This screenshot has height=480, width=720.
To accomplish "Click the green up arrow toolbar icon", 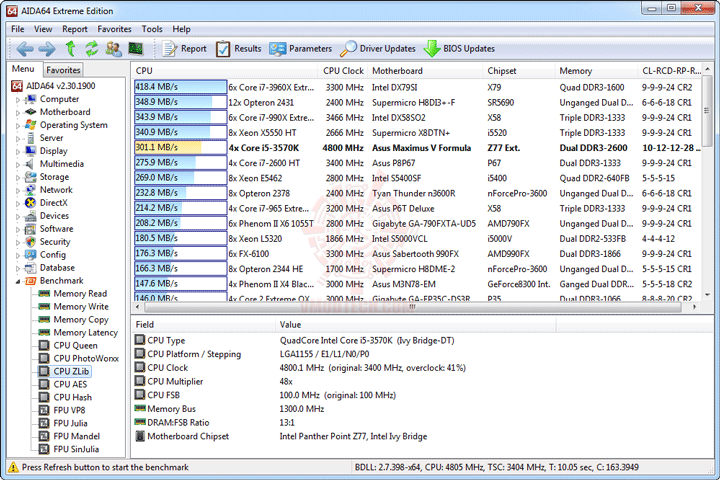I will tap(70, 48).
